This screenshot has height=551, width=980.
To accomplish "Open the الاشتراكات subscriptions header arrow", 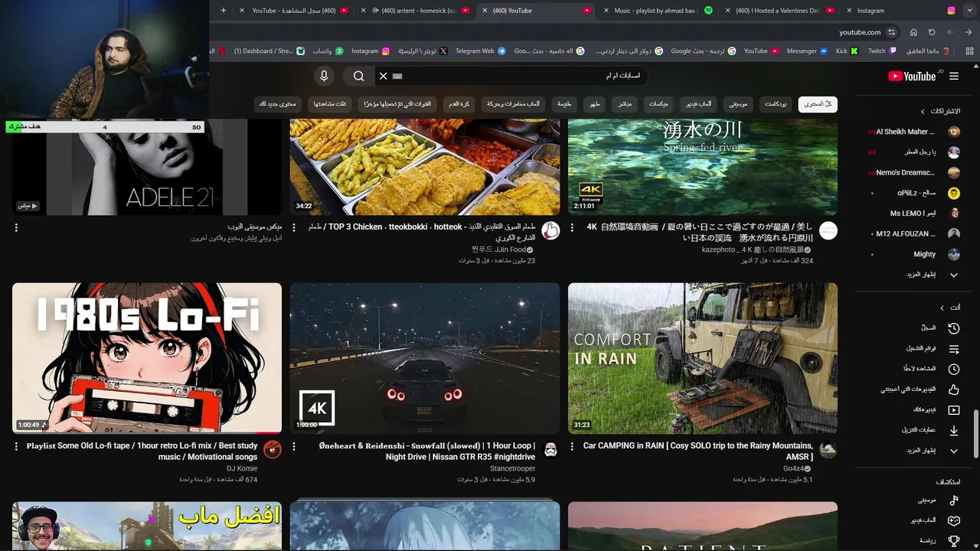I will click(x=923, y=111).
